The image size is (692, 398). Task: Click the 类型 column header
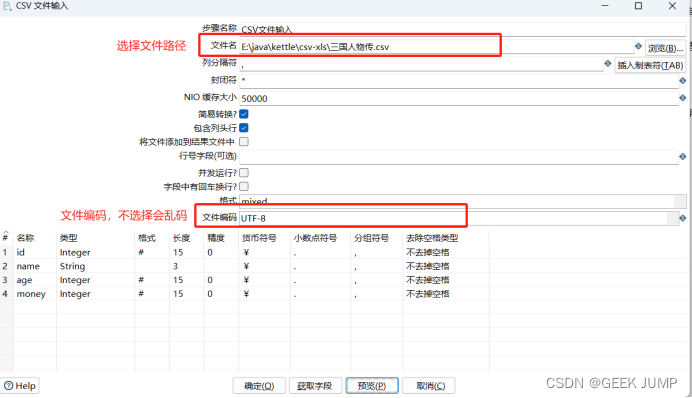[95, 238]
